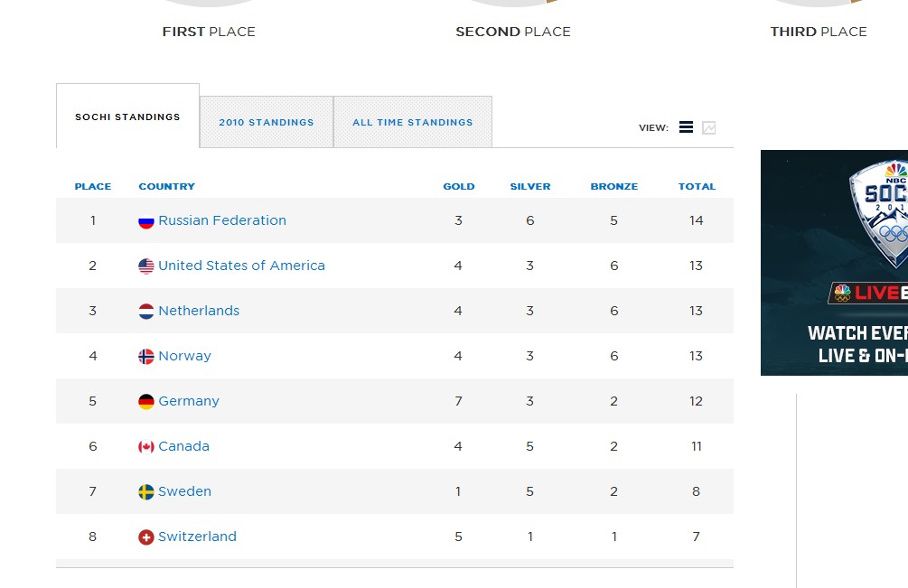Click the Russian Federation flag icon

coord(146,221)
